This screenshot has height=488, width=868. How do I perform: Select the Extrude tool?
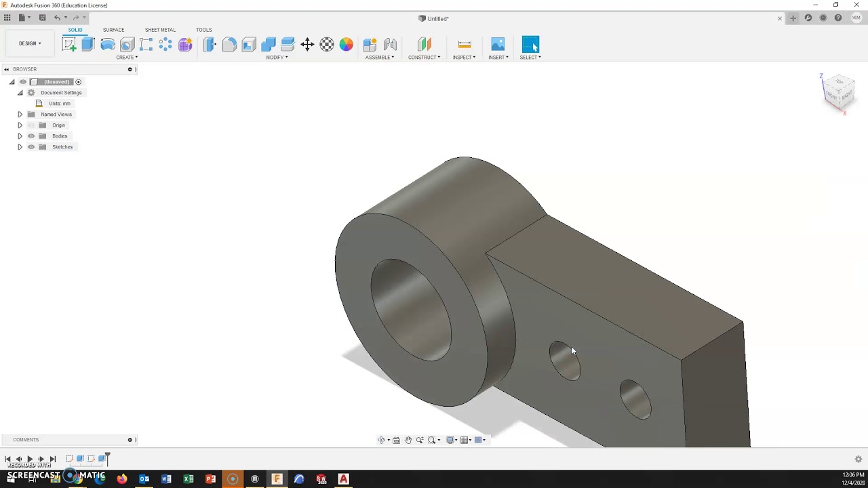coord(88,45)
